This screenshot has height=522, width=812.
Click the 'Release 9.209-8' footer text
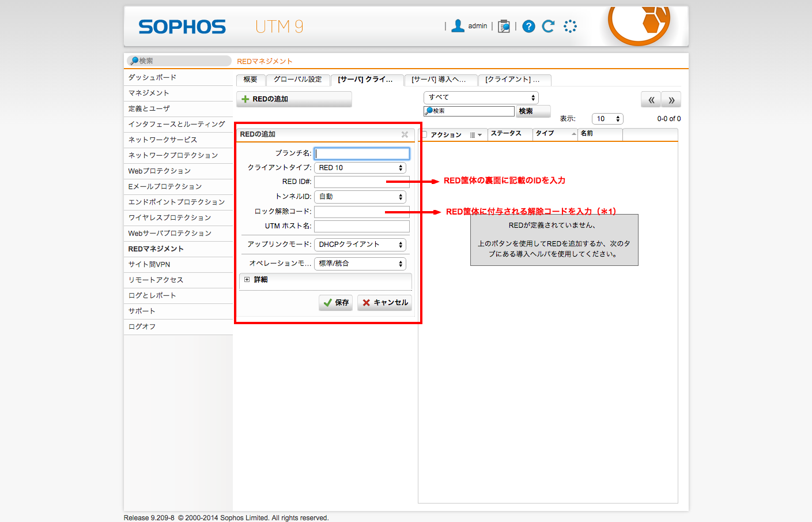[x=149, y=518]
